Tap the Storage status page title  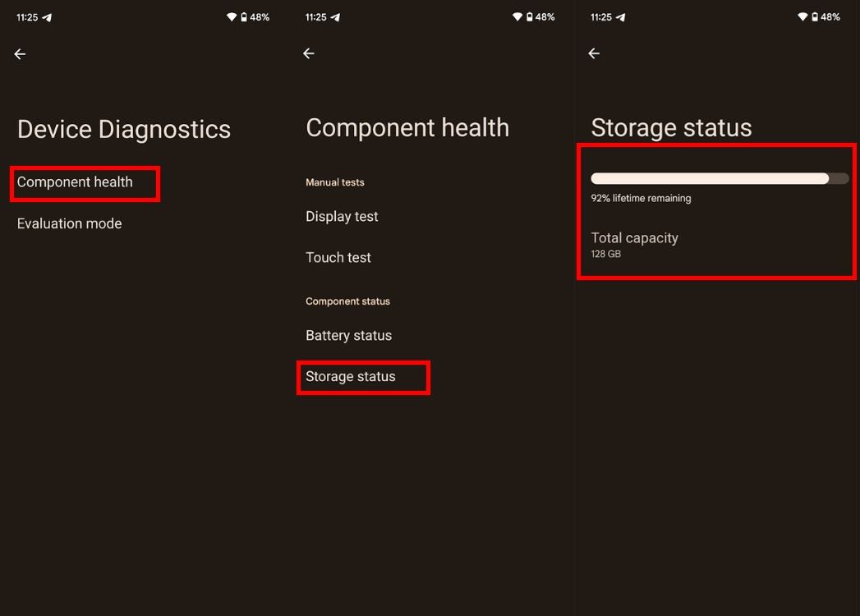pos(671,127)
